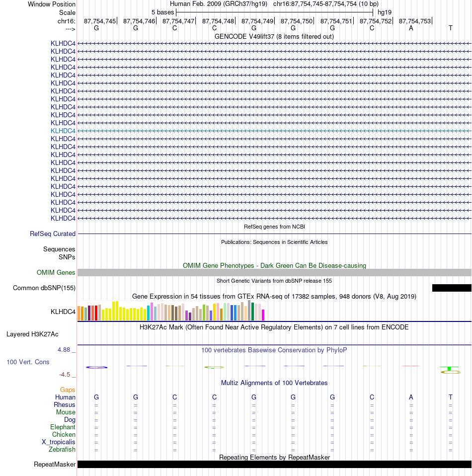Click the Zebrafish species label
The width and height of the screenshot is (472, 476).
(x=62, y=449)
